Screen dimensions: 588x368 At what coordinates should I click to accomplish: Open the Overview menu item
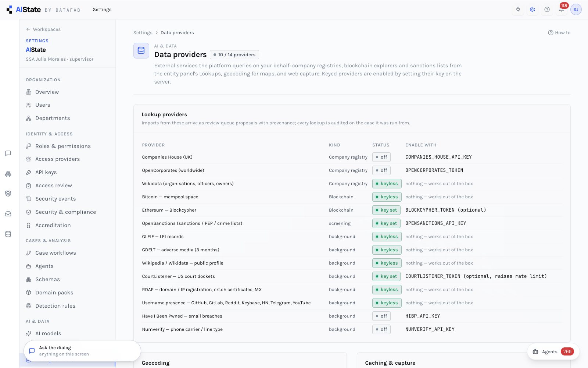pyautogui.click(x=67, y=92)
